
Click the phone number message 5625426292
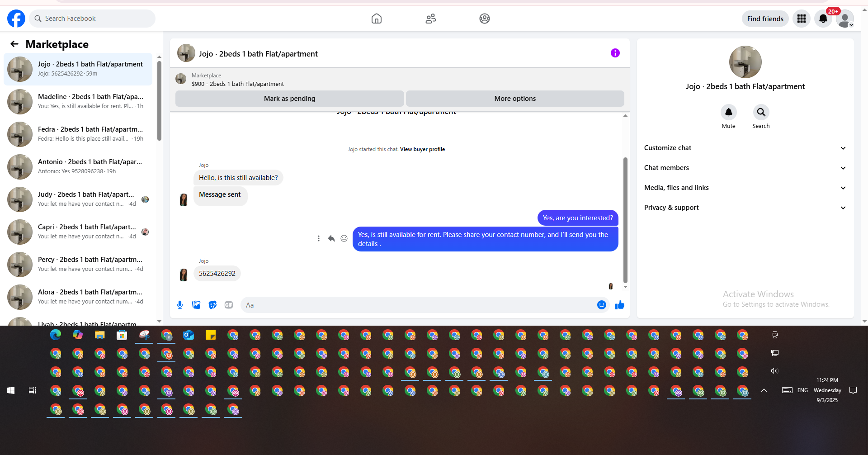click(x=217, y=274)
